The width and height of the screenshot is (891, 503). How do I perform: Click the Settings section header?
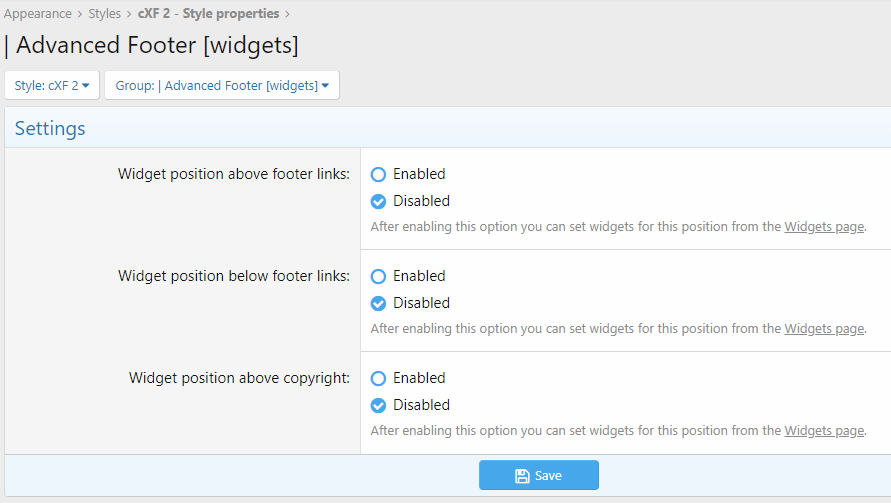tap(50, 128)
